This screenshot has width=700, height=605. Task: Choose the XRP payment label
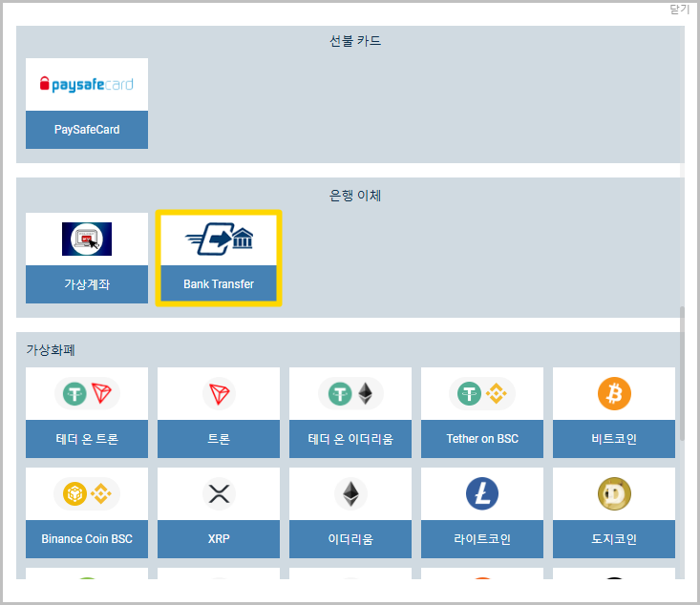(x=219, y=539)
